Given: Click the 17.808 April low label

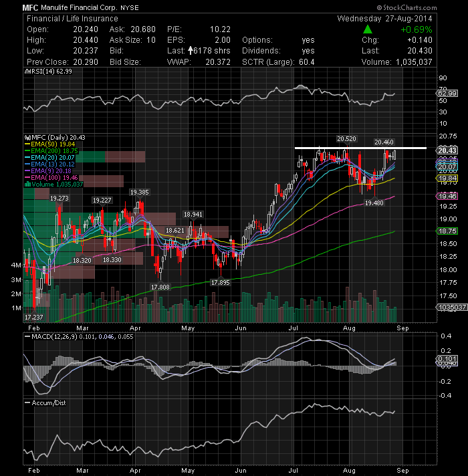Looking at the screenshot, I should [x=160, y=287].
